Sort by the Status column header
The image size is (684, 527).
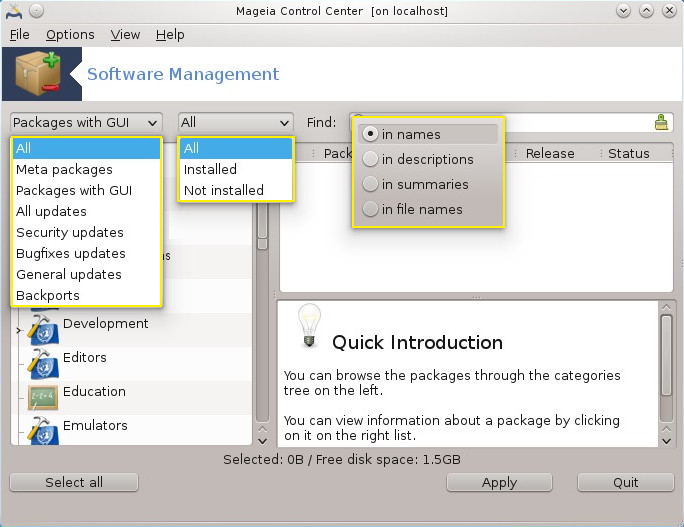coord(629,153)
